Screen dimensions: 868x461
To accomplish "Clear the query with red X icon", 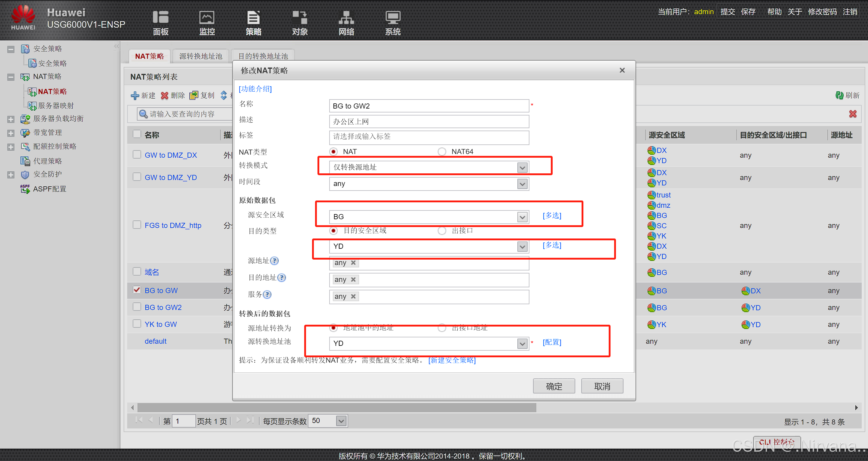I will click(x=853, y=114).
